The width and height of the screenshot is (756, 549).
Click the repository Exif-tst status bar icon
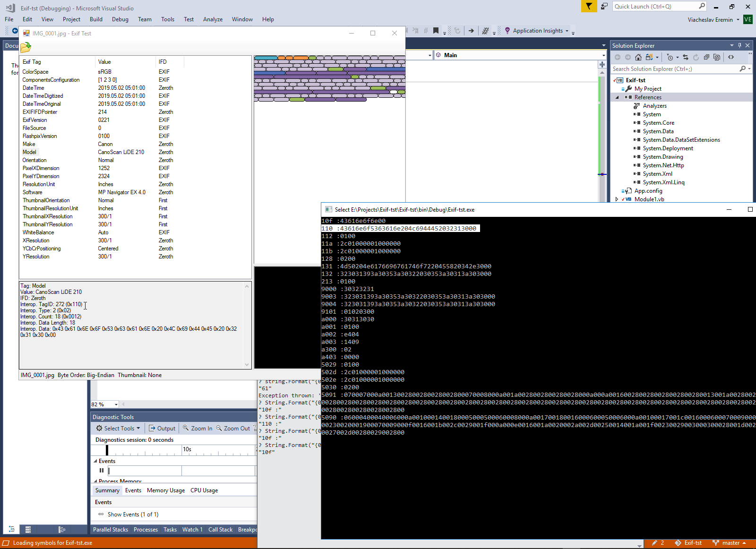pos(688,543)
